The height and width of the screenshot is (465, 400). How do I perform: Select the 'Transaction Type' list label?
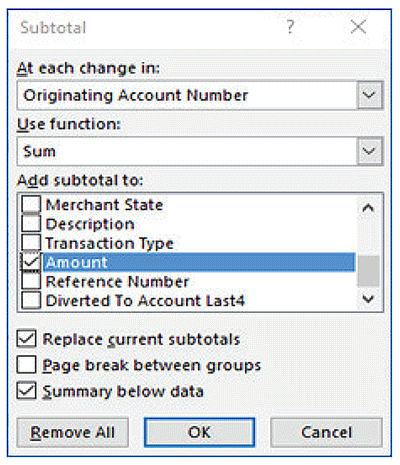[110, 243]
